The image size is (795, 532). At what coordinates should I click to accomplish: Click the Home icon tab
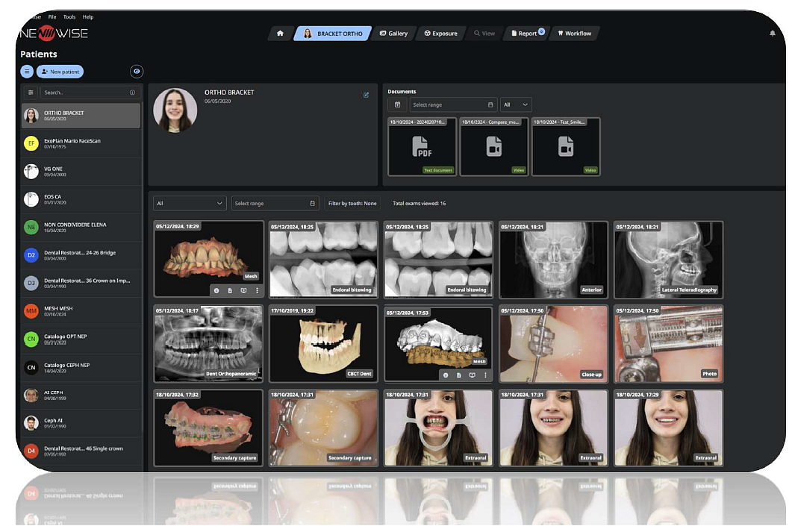click(x=280, y=34)
